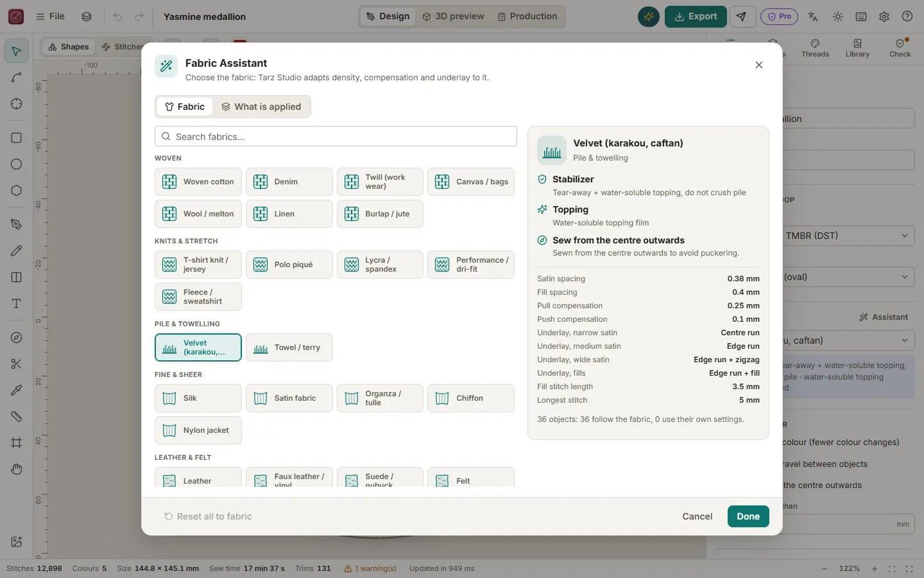Image resolution: width=924 pixels, height=578 pixels.
Task: Switch to the What is applied tab
Action: [x=261, y=107]
